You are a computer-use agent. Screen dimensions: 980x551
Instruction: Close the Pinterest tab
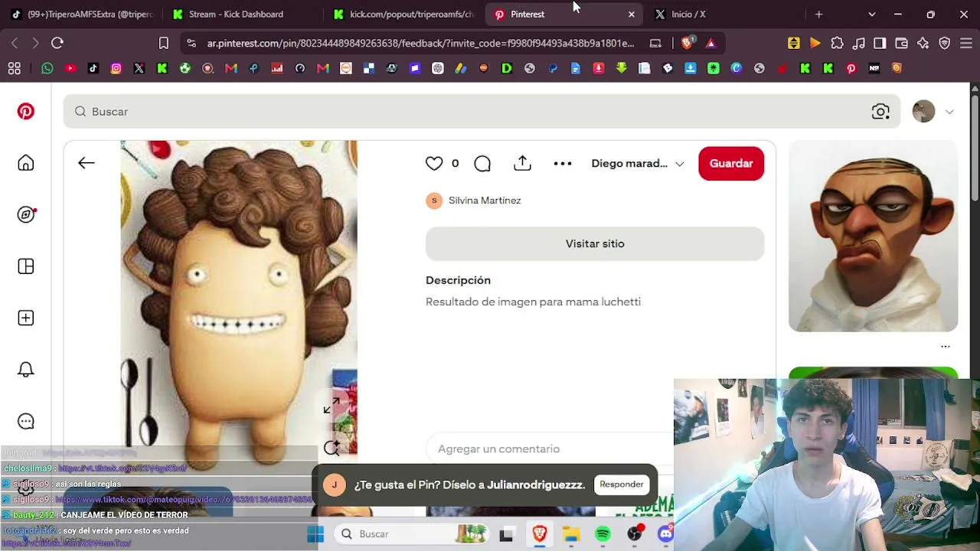coord(632,15)
